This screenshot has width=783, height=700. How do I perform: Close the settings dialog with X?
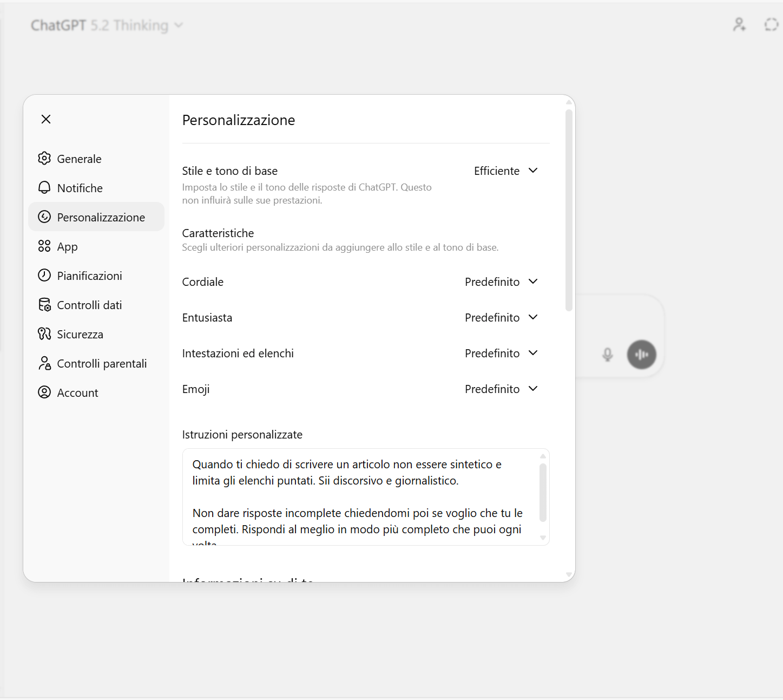(46, 119)
